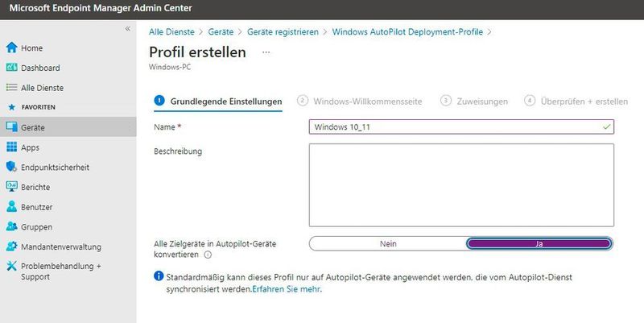This screenshot has width=644, height=323.
Task: Click the Favoriten section label
Action: 38,107
